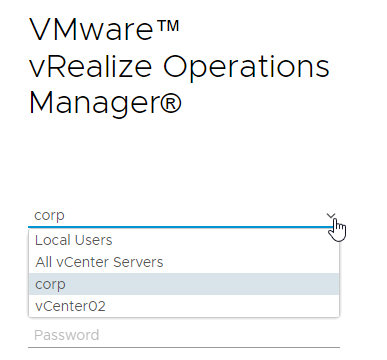Collapse the authentication source combo box showing corp
387x360 pixels.
click(184, 216)
